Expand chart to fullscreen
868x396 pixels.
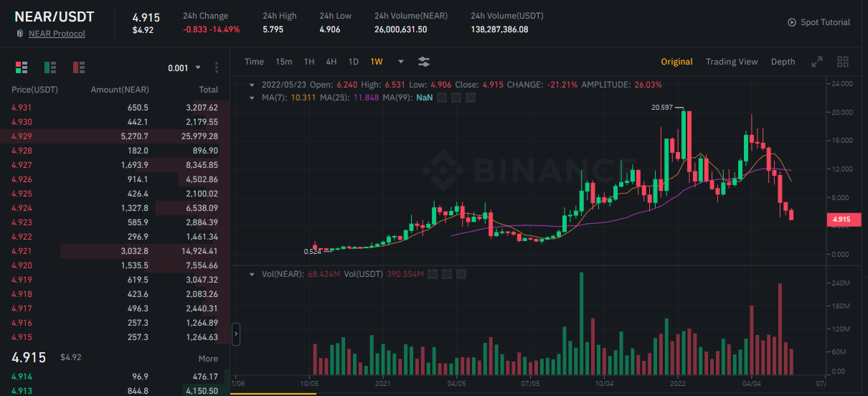[x=816, y=62]
